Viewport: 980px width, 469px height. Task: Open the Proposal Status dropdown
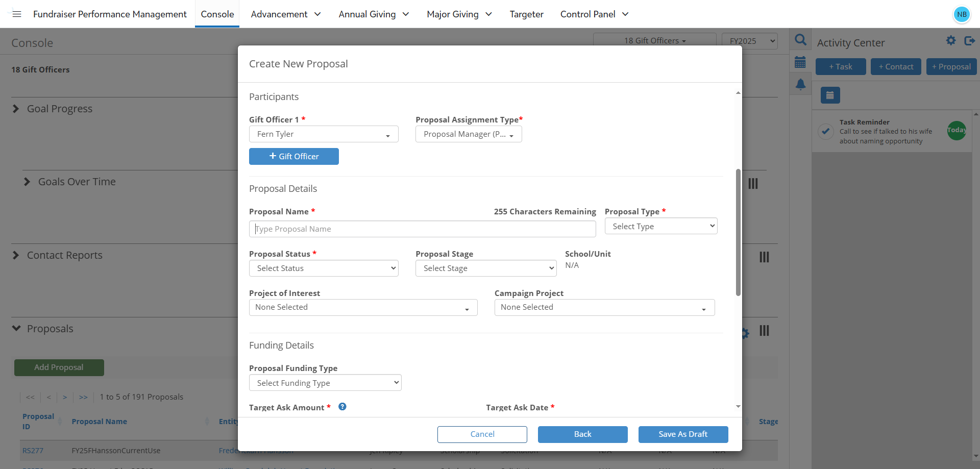[x=324, y=268]
